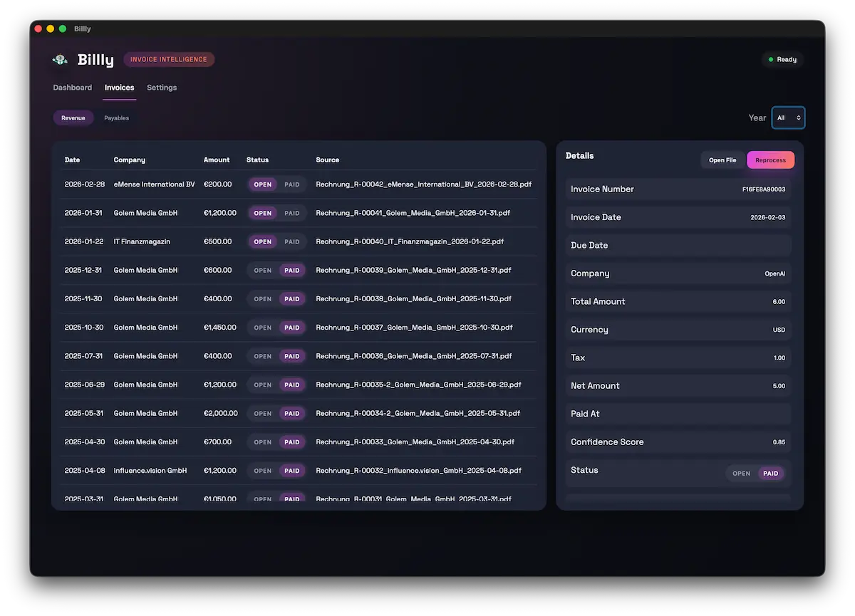This screenshot has width=855, height=616.
Task: Click the Due Date field
Action: click(678, 245)
